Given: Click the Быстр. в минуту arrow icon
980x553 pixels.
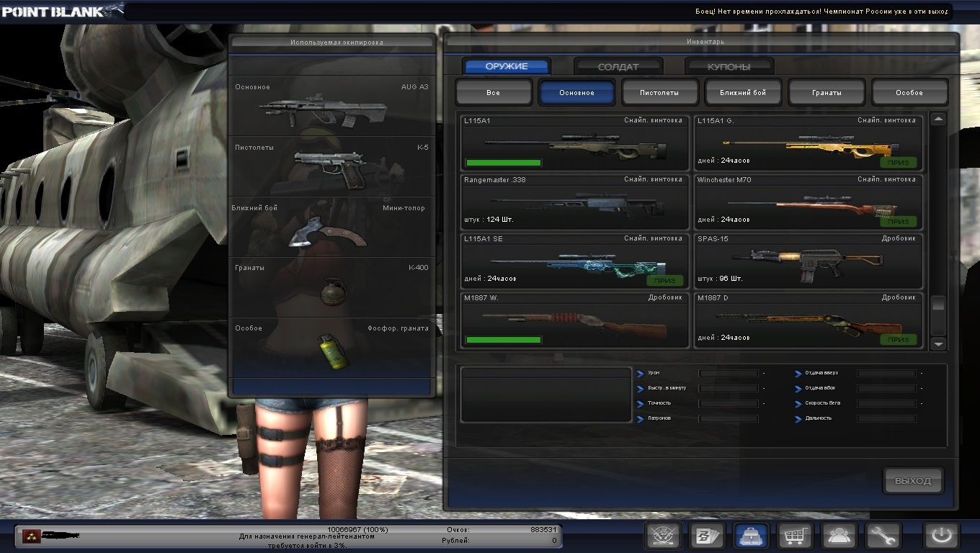Looking at the screenshot, I should coord(641,389).
